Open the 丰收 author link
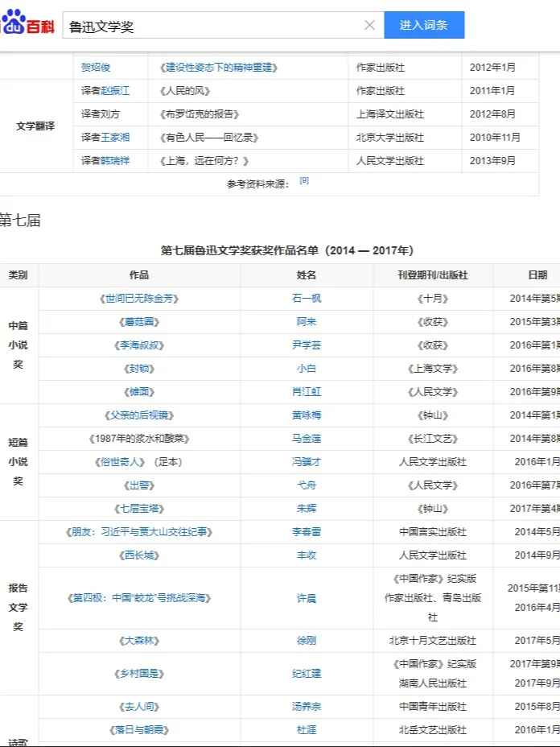The image size is (560, 747). 307,555
